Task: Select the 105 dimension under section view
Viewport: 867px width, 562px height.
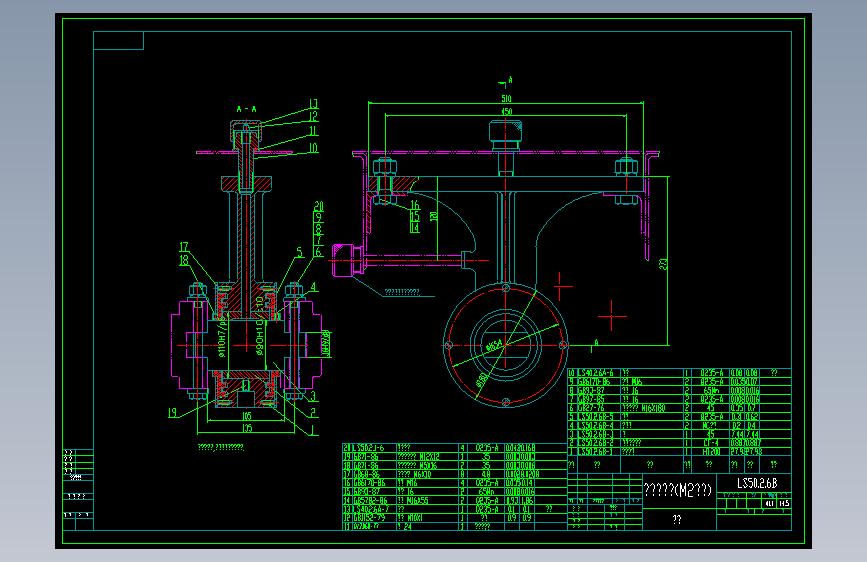Action: (247, 416)
